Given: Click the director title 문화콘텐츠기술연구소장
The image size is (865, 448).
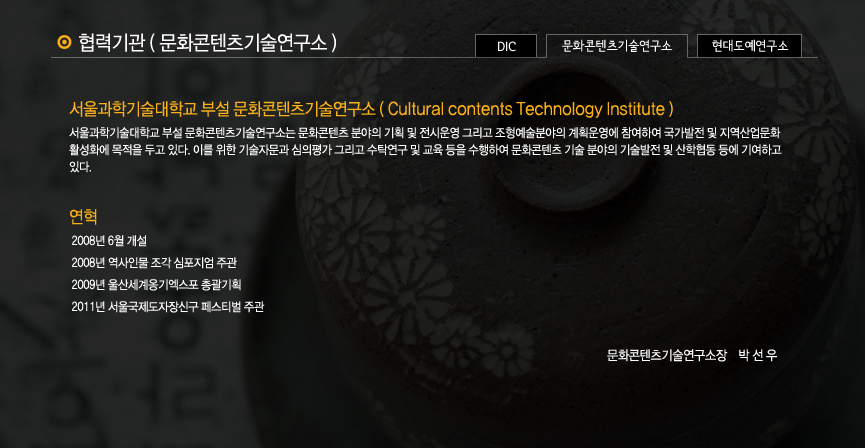Looking at the screenshot, I should click(667, 355).
